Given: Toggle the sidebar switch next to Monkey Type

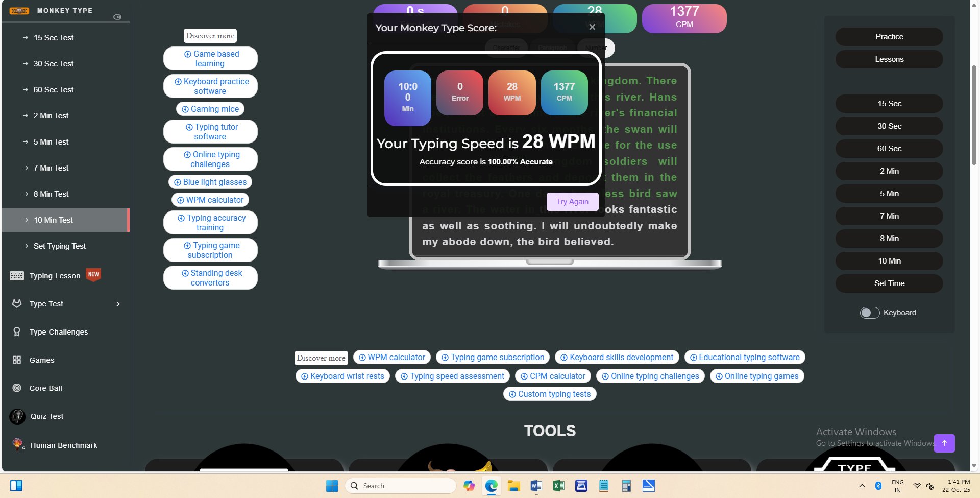Looking at the screenshot, I should click(x=117, y=17).
